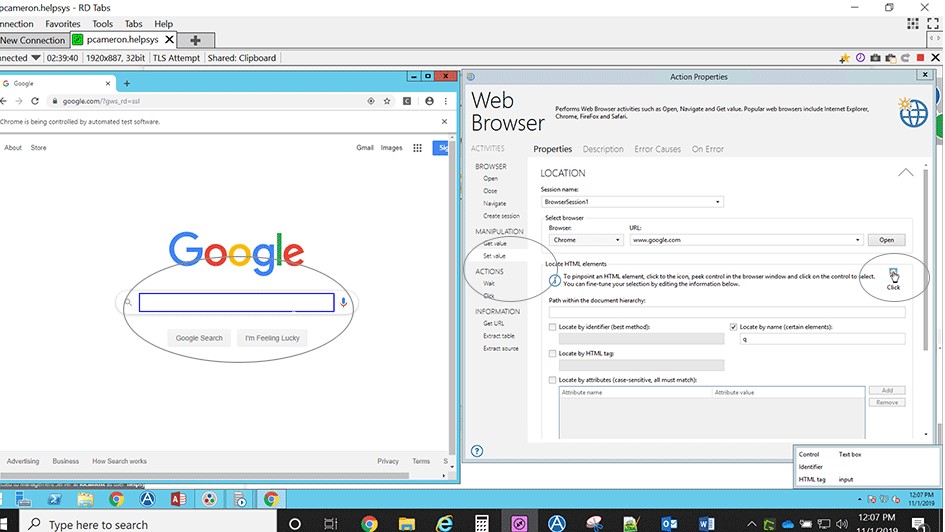Click the Open button next to URL

pos(886,240)
